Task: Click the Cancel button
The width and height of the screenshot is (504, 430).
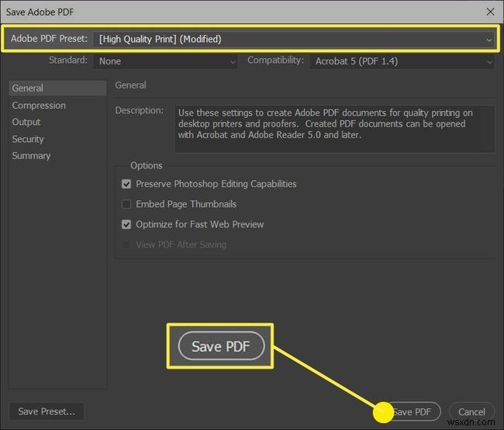Action: pos(471,412)
